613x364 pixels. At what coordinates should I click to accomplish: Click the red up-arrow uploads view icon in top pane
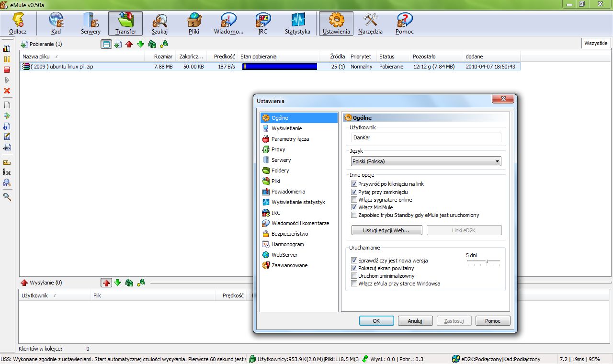129,44
